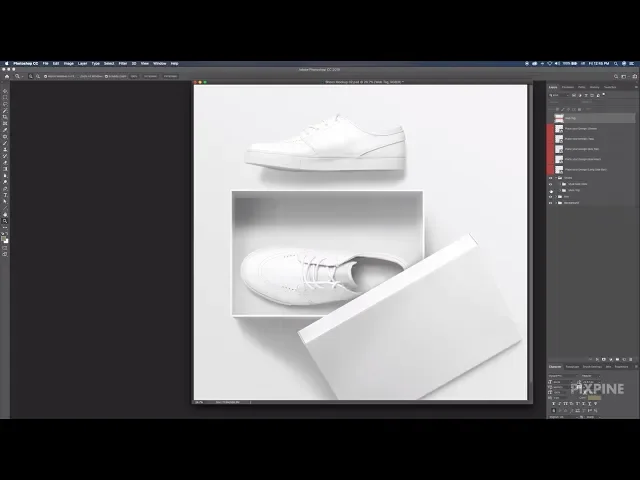Screen dimensions: 640x480
Task: Open the Filter menu
Action: tap(123, 63)
